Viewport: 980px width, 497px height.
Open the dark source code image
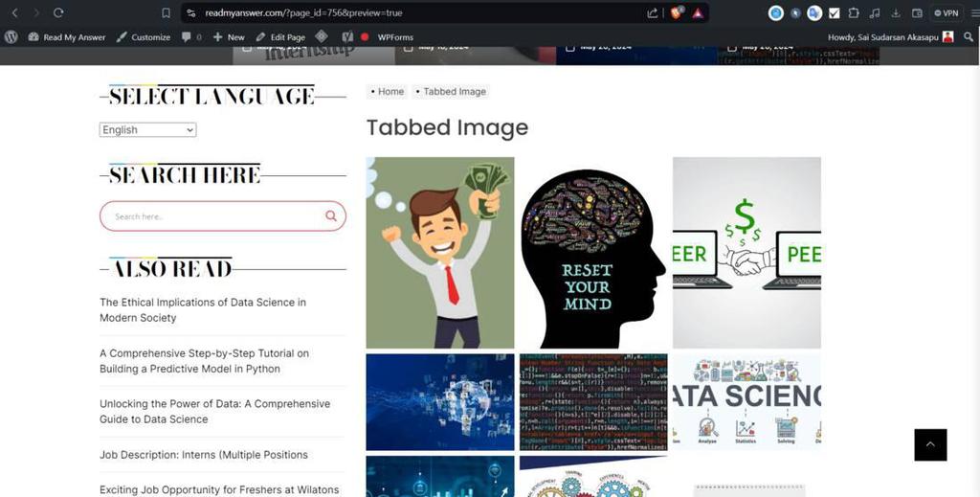593,402
